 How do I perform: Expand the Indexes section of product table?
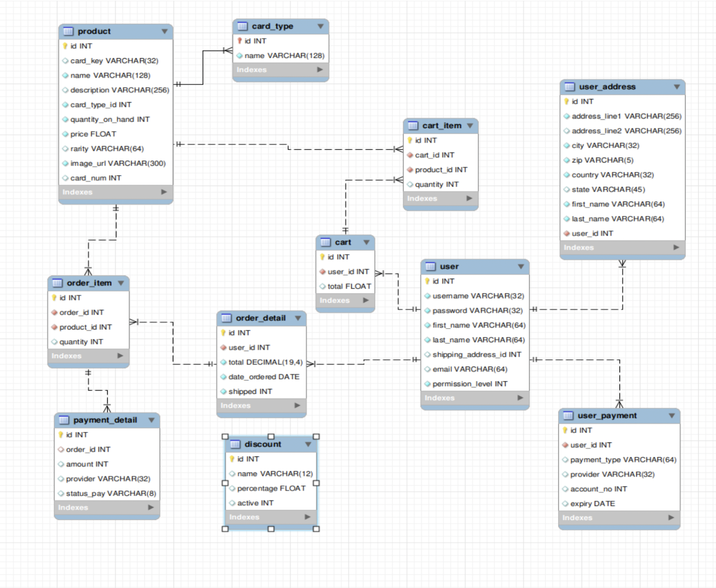[164, 192]
